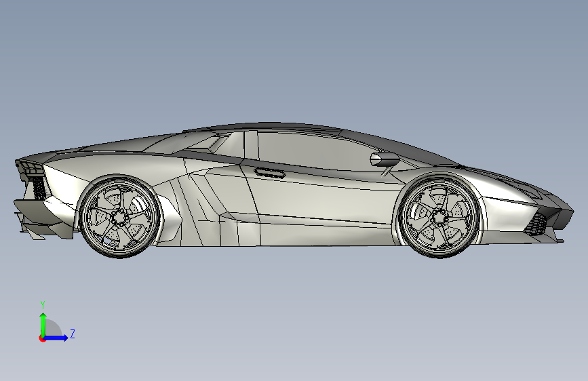The image size is (588, 381).
Task: Select the side window glass surface
Action: (315, 150)
